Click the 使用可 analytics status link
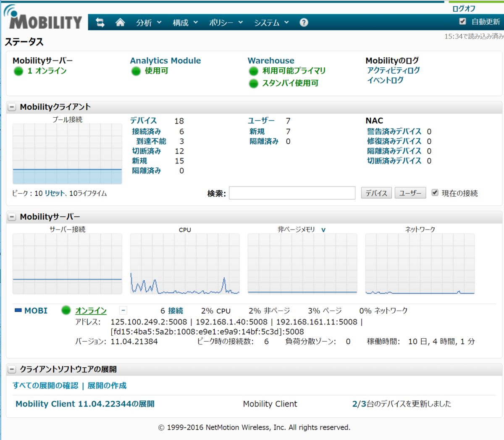504x440 pixels. [x=157, y=71]
